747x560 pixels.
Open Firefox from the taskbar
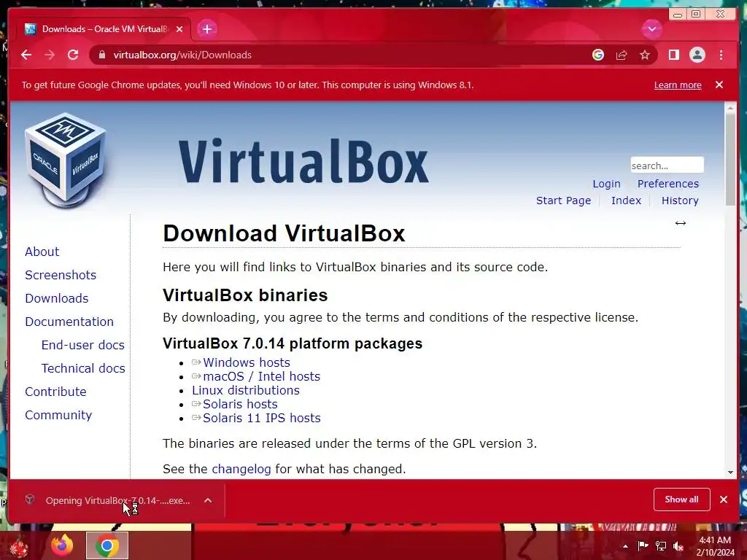(62, 545)
